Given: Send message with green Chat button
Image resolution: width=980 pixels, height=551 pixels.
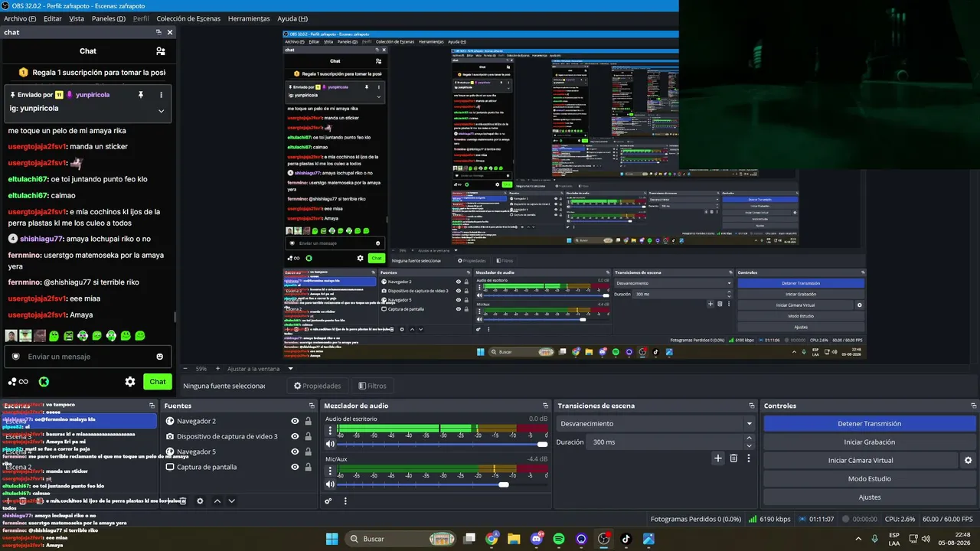Looking at the screenshot, I should point(158,381).
